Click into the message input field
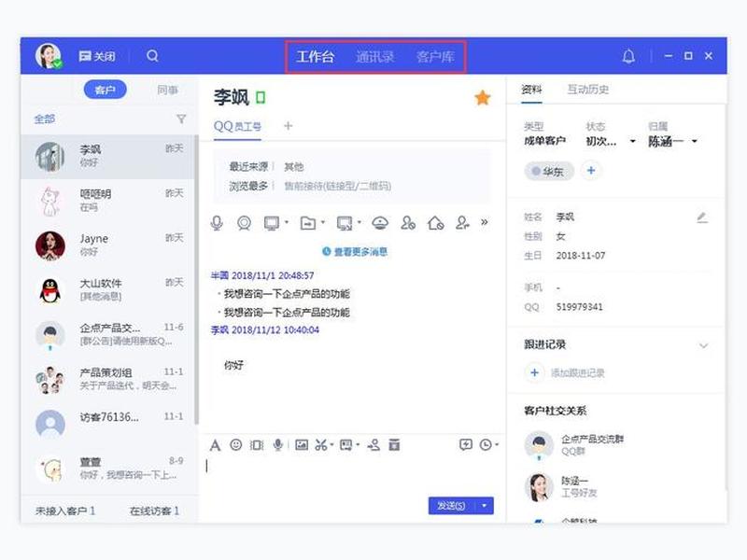The image size is (747, 560). [352, 476]
